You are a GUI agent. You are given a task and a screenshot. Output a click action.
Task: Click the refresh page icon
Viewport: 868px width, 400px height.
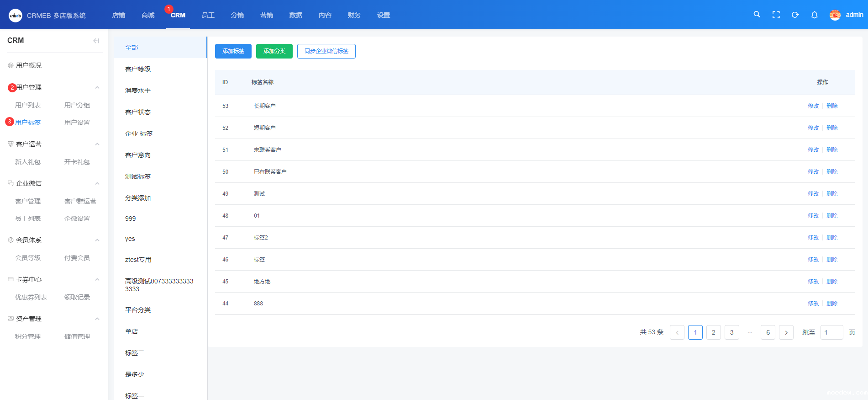[x=795, y=15]
